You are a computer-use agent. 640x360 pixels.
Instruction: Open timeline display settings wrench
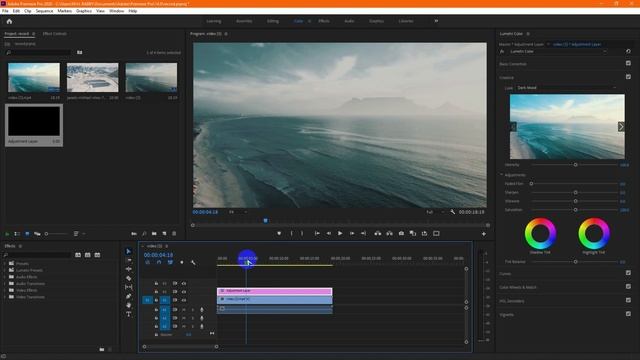(x=193, y=262)
